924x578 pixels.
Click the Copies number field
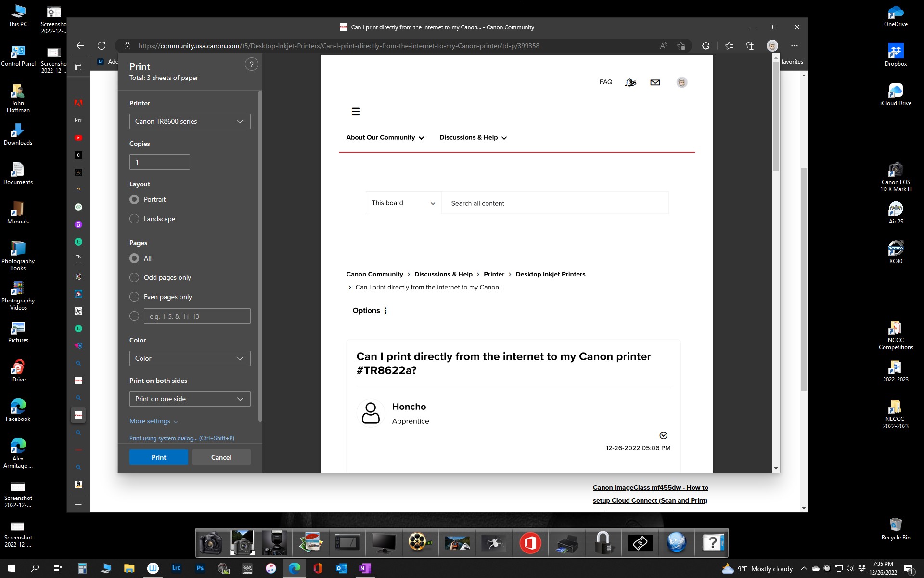(159, 162)
